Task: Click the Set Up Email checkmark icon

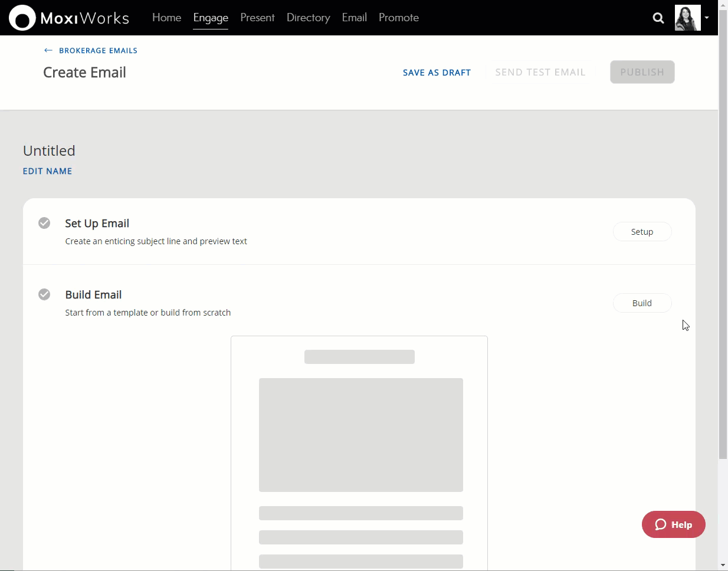Action: tap(44, 223)
